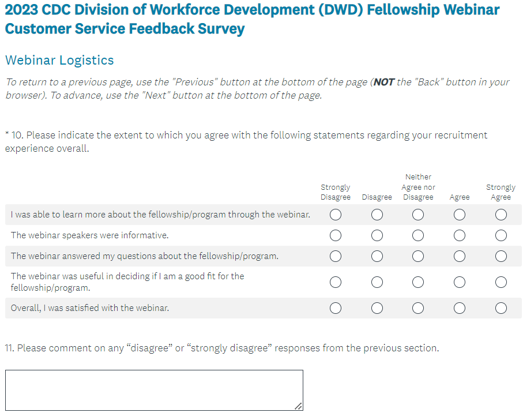Pick Agree for overall webinar satisfaction
523x420 pixels.
pos(460,308)
